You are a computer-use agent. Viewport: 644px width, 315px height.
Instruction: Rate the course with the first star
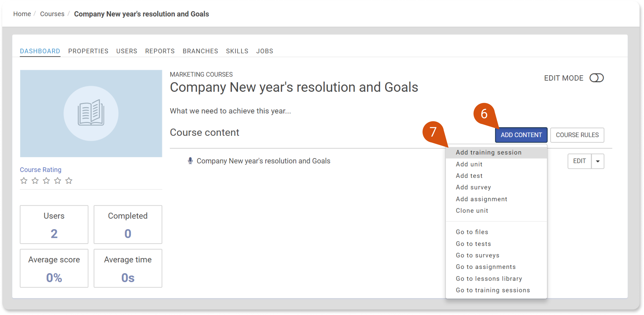(24, 181)
